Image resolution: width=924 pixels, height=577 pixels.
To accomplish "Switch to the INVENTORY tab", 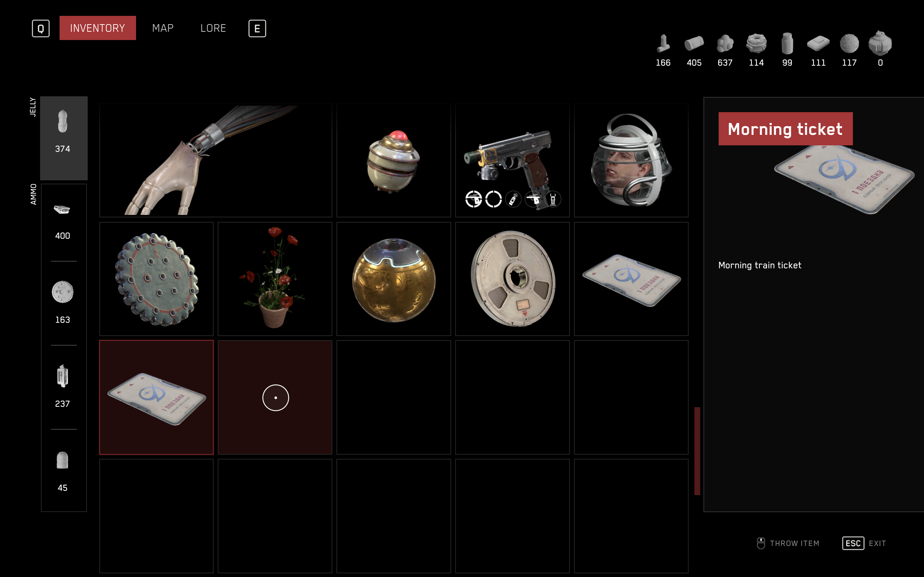I will [97, 28].
